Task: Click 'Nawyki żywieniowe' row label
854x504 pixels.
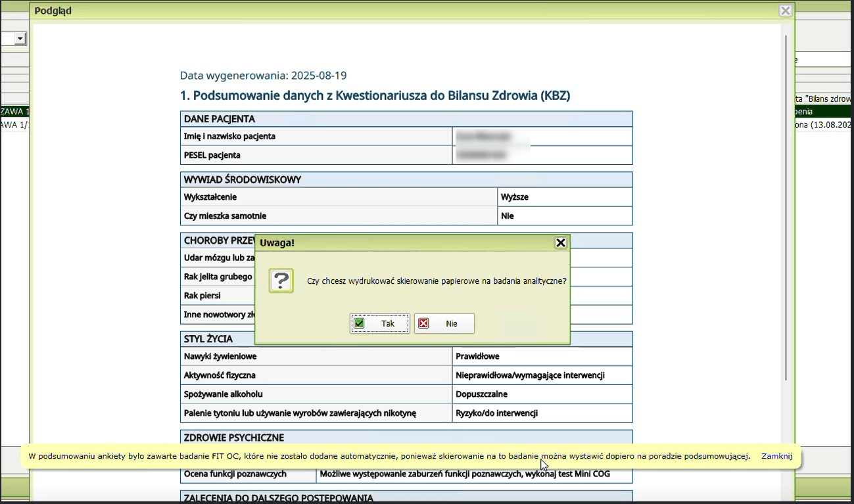Action: (220, 356)
